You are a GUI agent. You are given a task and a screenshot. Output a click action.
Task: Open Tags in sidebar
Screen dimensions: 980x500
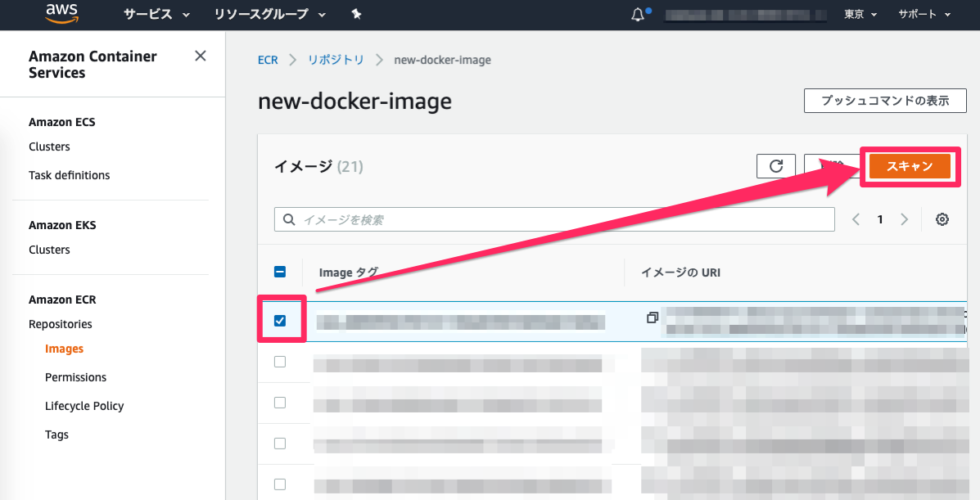pyautogui.click(x=56, y=435)
